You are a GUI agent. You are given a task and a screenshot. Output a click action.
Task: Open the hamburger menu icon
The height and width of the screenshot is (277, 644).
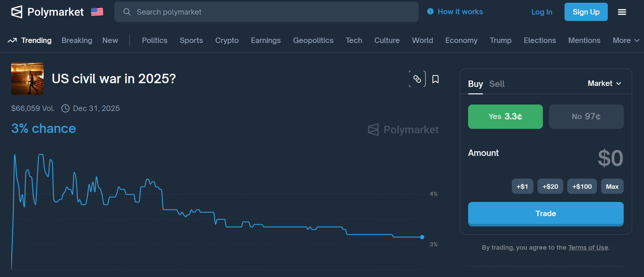coord(622,12)
